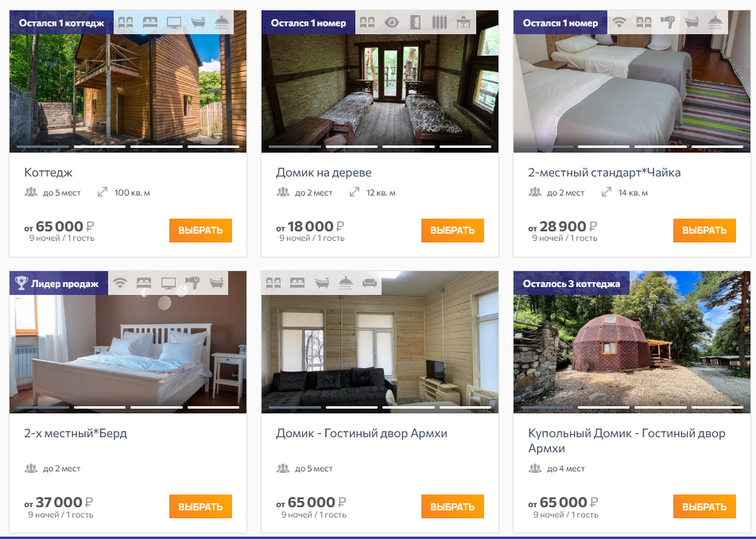Click the door icon on Домик на дереве card
Viewport: 756px width, 539px height.
(415, 22)
